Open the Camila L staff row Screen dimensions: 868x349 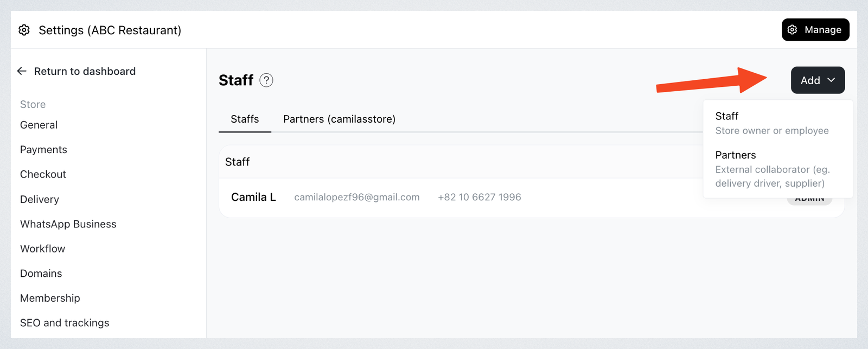(x=532, y=198)
